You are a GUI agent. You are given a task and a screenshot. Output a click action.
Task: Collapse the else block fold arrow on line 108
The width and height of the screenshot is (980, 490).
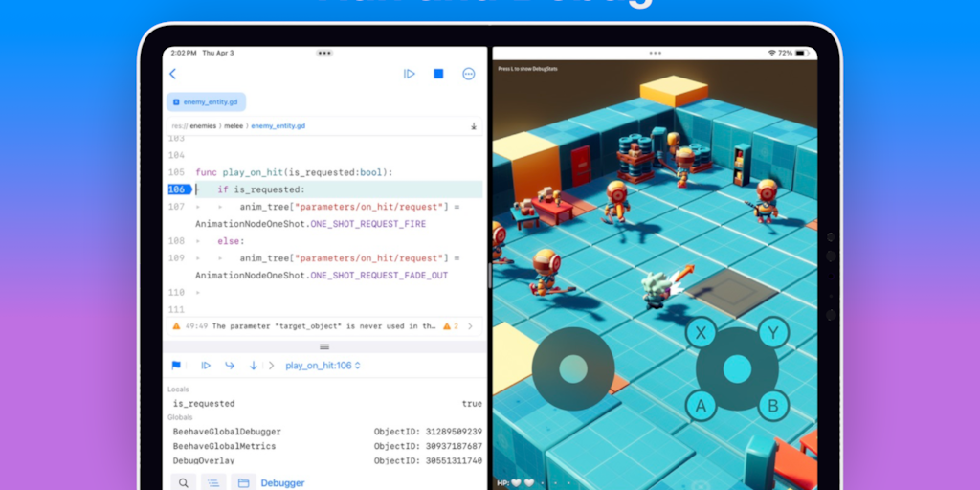pos(198,240)
